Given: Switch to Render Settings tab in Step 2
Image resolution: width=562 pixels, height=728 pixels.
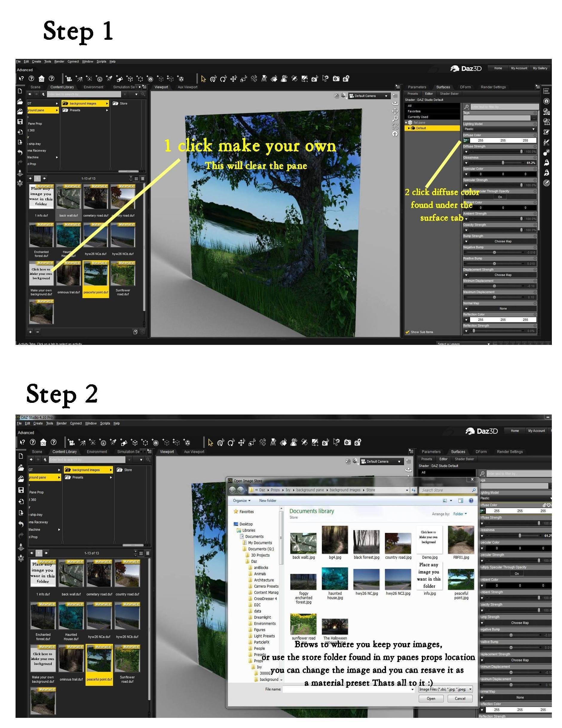Looking at the screenshot, I should pyautogui.click(x=510, y=452).
